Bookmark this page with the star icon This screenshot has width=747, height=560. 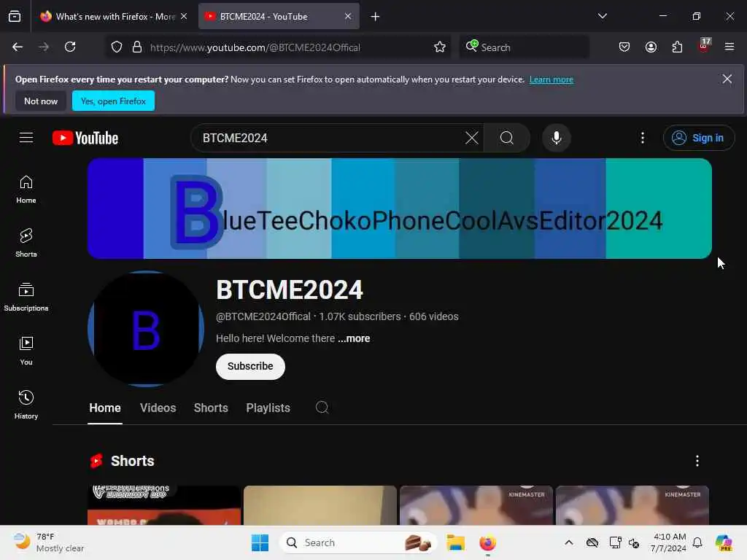click(x=440, y=47)
